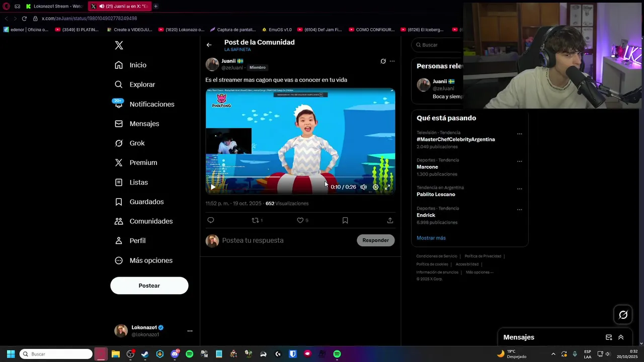
Task: Open options for Pablito Lescano trend
Action: 520,189
